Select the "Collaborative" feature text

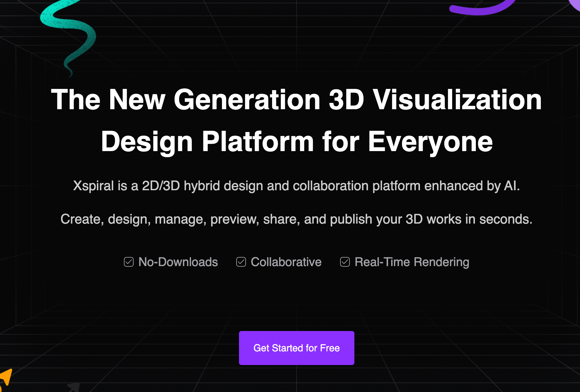point(286,262)
